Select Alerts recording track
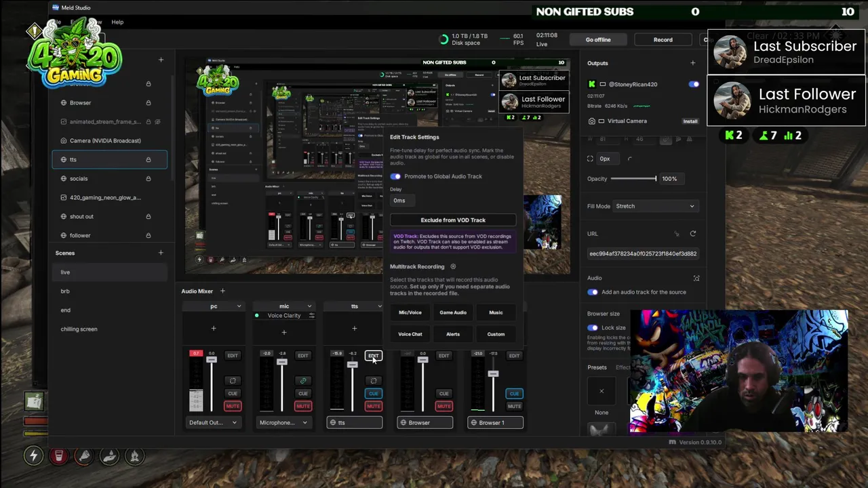 point(453,334)
